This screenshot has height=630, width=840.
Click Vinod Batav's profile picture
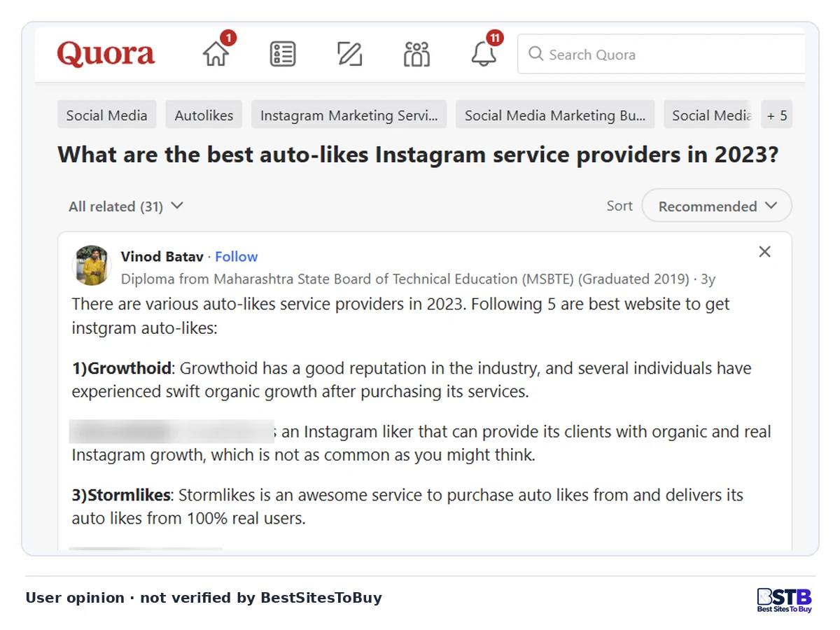pyautogui.click(x=91, y=265)
